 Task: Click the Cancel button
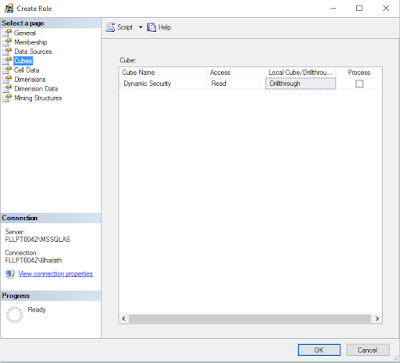(368, 350)
